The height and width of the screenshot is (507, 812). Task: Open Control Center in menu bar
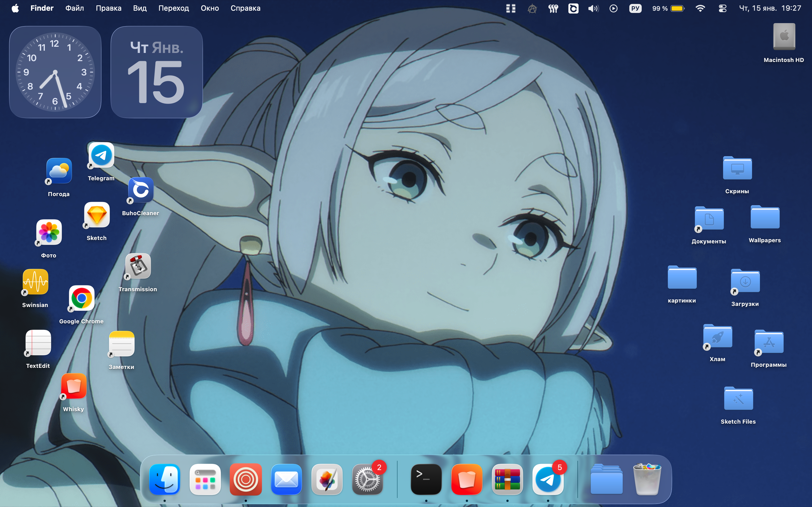pyautogui.click(x=722, y=8)
